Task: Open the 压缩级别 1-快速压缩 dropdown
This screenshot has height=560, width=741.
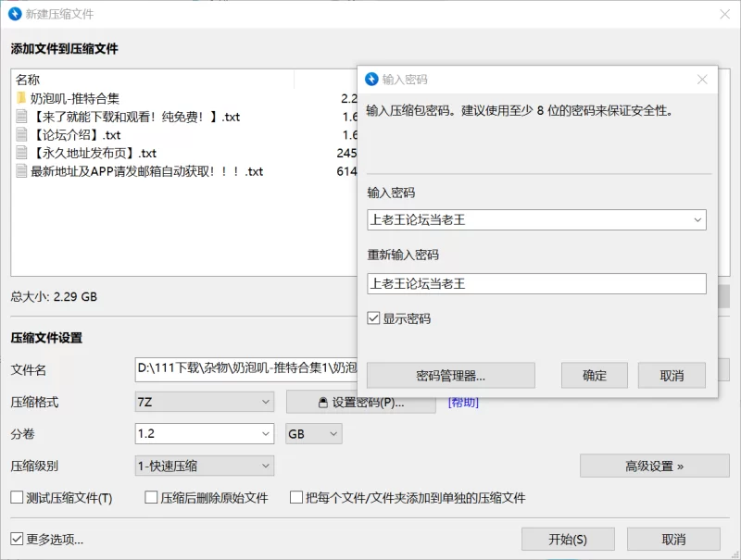Action: point(204,466)
